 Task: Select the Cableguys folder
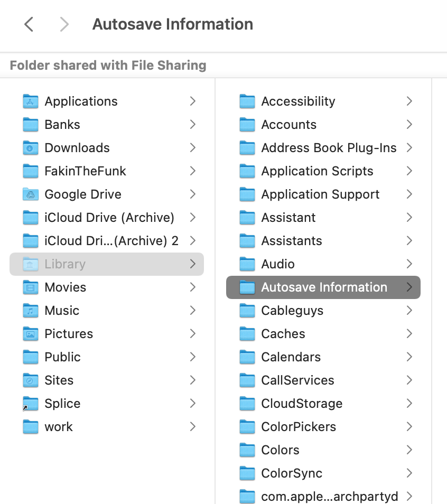point(323,311)
